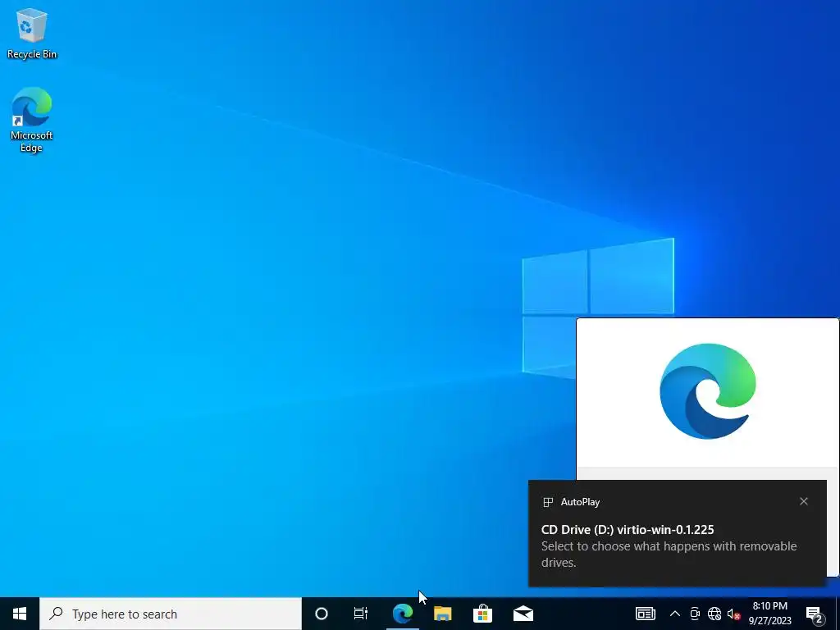Open the muted volume tray icon
840x630 pixels.
[733, 614]
